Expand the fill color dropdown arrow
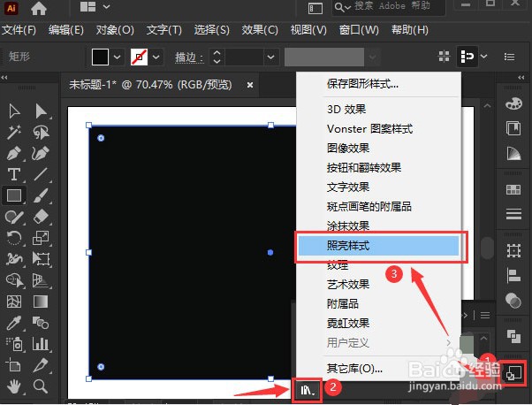Image resolution: width=532 pixels, height=405 pixels. (x=117, y=57)
